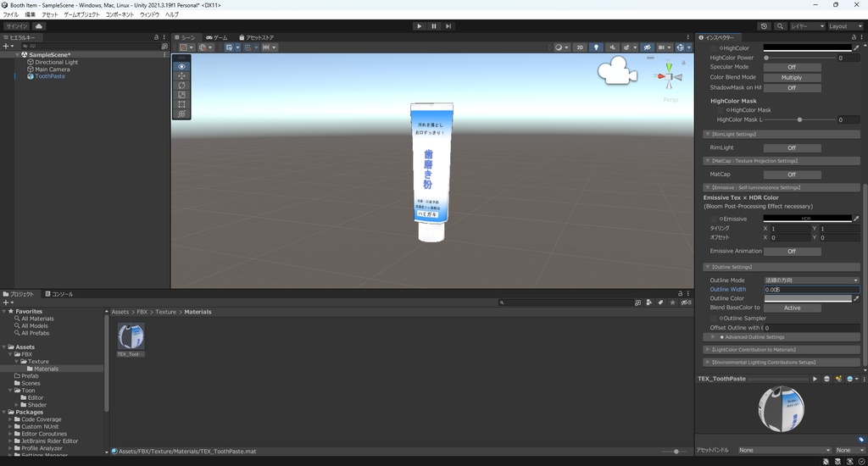Click Blend BaseColor Active button
Screen dimensions: 868x466
coord(792,308)
